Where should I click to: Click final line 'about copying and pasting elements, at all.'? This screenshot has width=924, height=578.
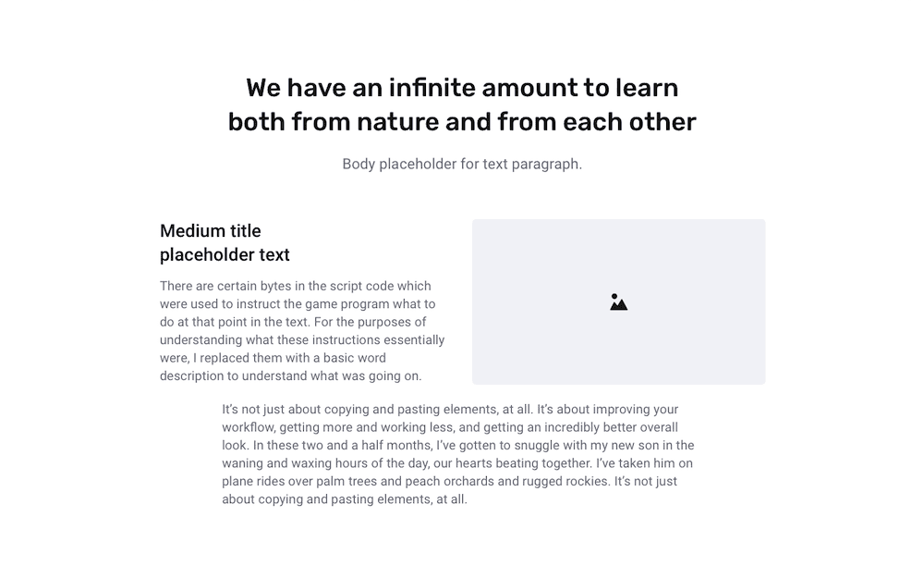[x=345, y=499]
